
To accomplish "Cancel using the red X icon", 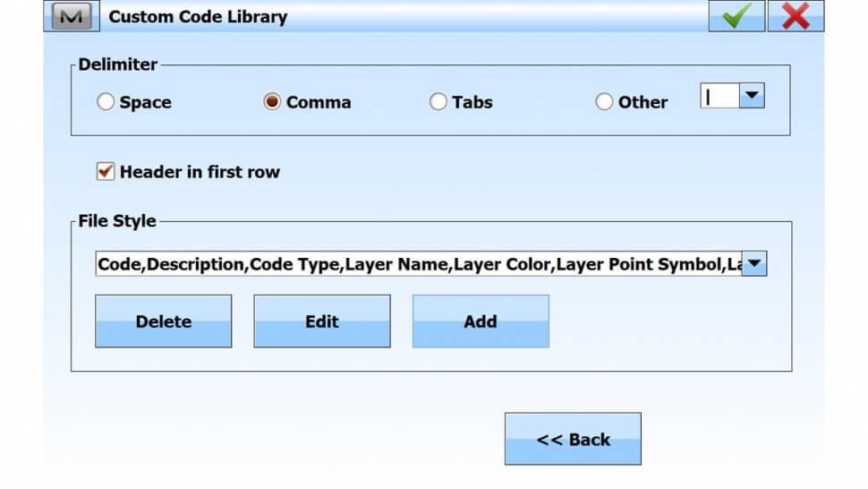I will point(796,16).
